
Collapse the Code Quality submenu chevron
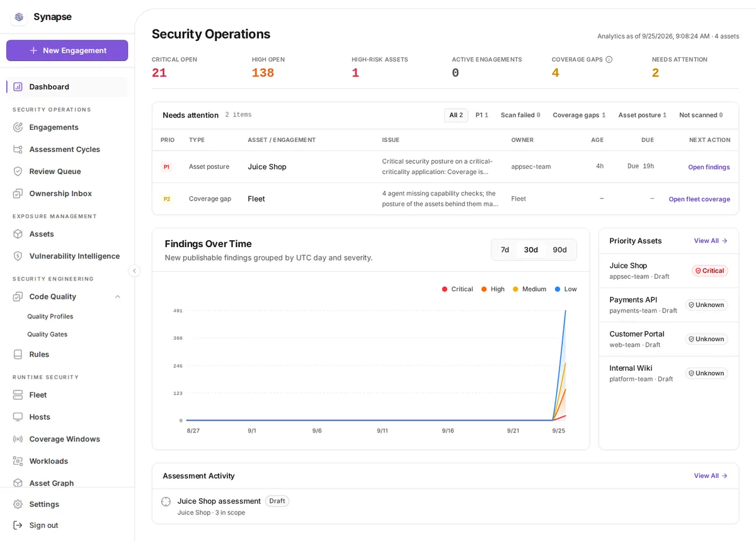tap(117, 296)
